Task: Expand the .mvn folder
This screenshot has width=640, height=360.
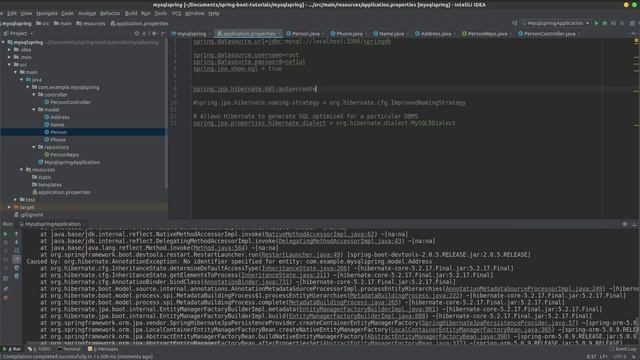Action: [9, 57]
